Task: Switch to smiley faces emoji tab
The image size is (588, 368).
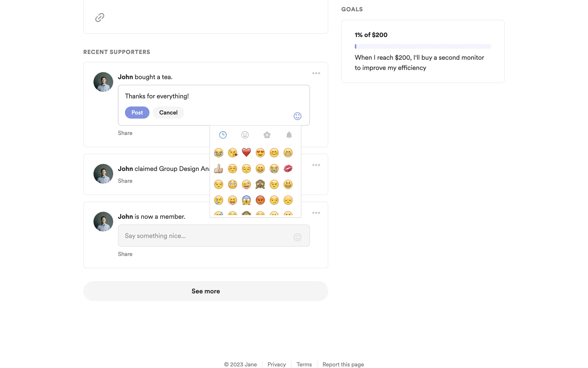Action: [245, 135]
